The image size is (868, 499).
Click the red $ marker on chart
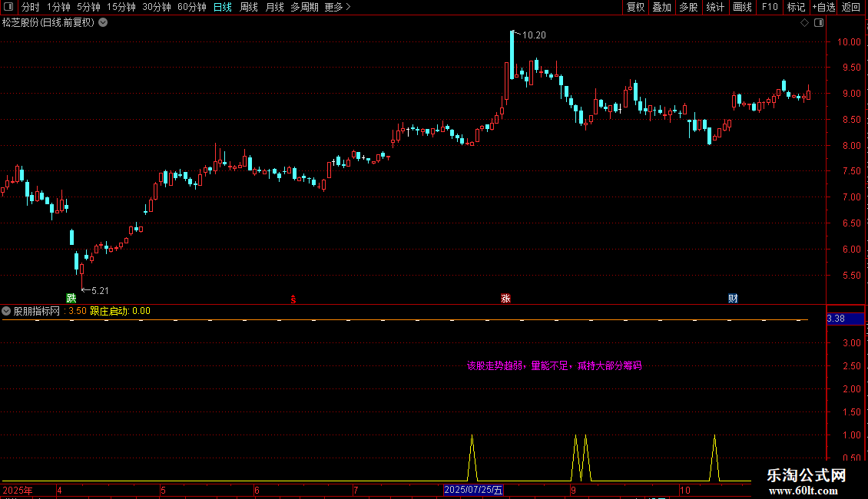point(293,299)
